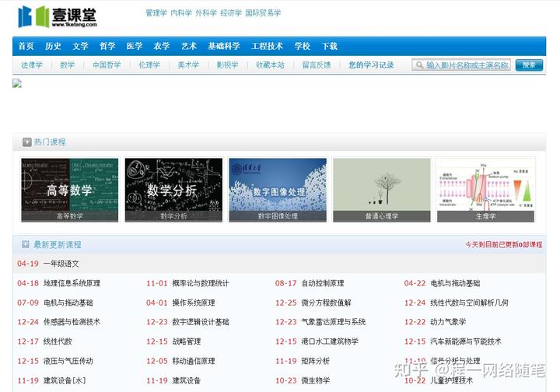
Task: Open the 汽车新能源与节能技术 course link
Action: (x=466, y=341)
